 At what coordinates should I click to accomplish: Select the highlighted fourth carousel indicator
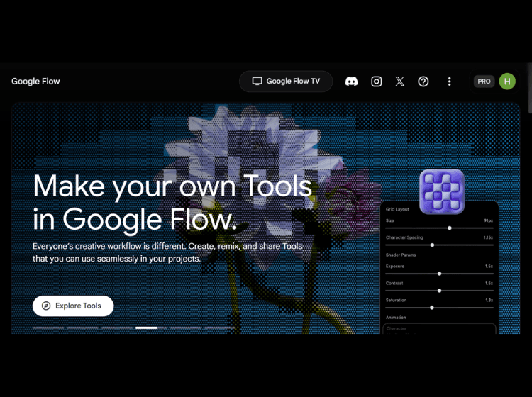click(151, 328)
